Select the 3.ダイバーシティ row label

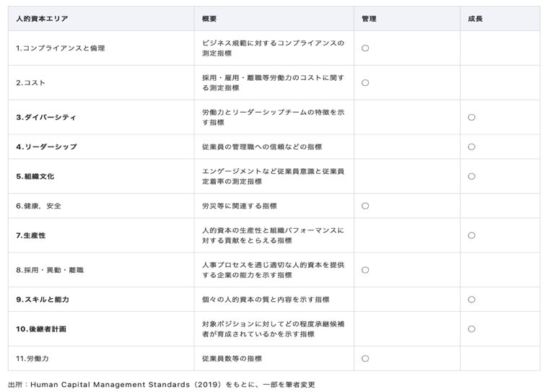coord(46,117)
